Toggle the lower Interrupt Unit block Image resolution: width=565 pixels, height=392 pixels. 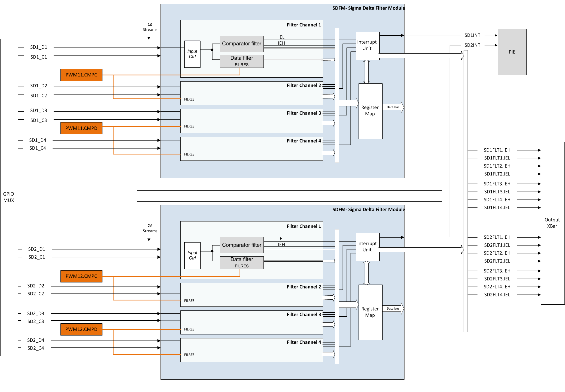[x=367, y=247]
